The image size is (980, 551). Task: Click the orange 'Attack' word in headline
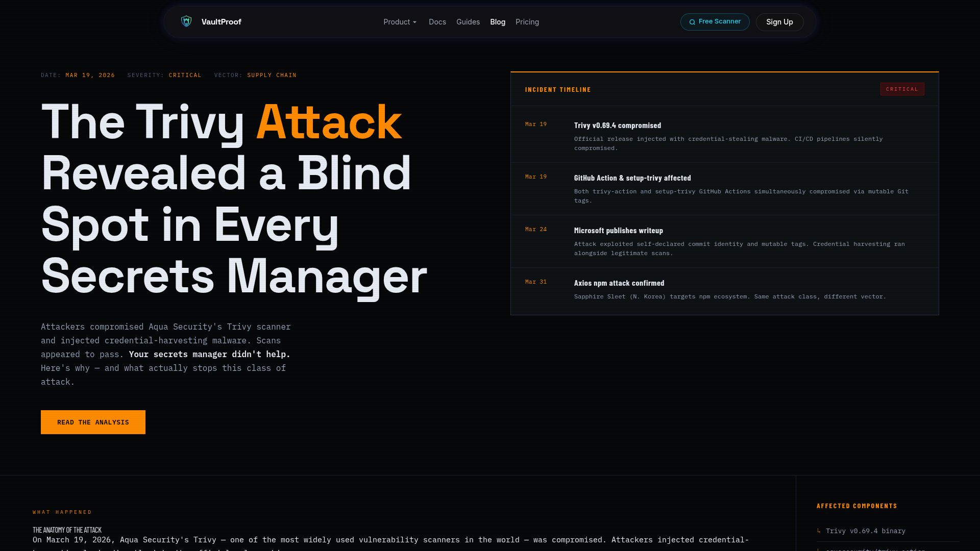329,121
